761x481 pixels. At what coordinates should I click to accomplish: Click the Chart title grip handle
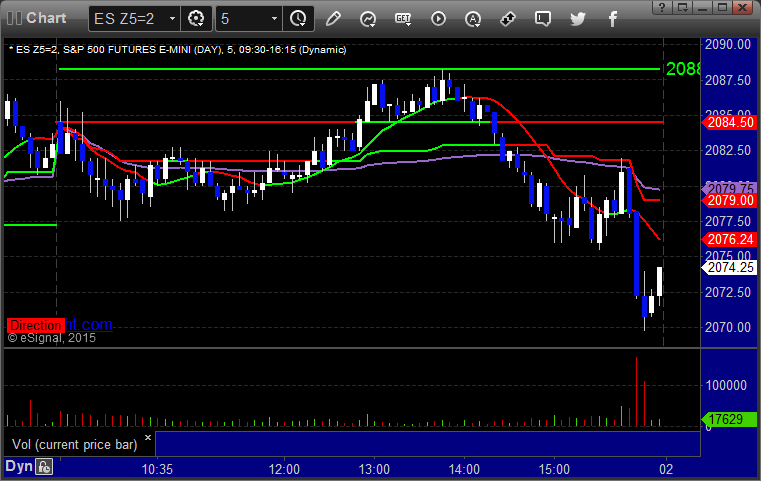point(15,18)
